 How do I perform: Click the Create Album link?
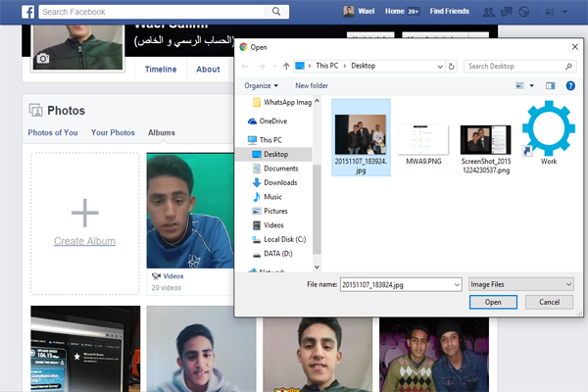coord(84,241)
